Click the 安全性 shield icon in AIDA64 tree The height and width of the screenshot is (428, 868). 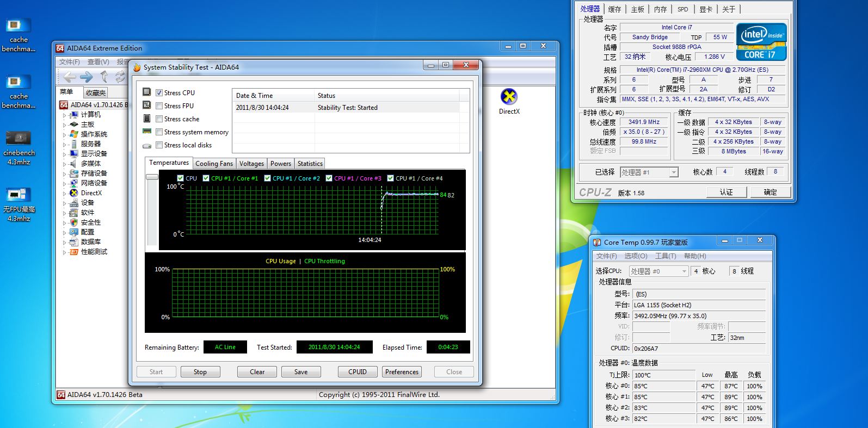(x=74, y=222)
